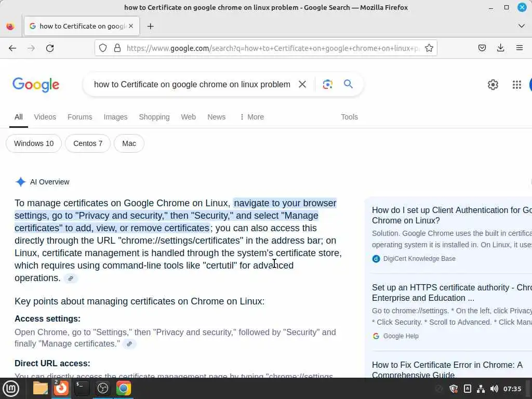Open the Google apps grid

[517, 85]
